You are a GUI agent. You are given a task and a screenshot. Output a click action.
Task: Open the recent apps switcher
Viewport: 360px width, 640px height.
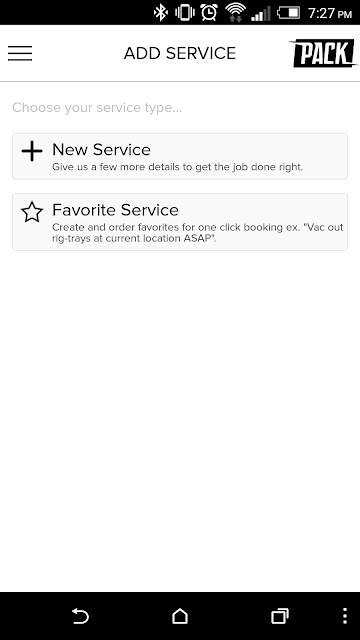tap(280, 616)
